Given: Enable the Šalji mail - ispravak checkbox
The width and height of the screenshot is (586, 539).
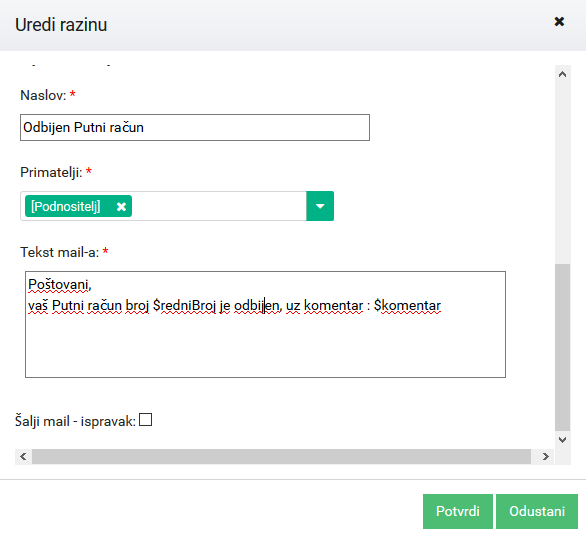Looking at the screenshot, I should 145,419.
